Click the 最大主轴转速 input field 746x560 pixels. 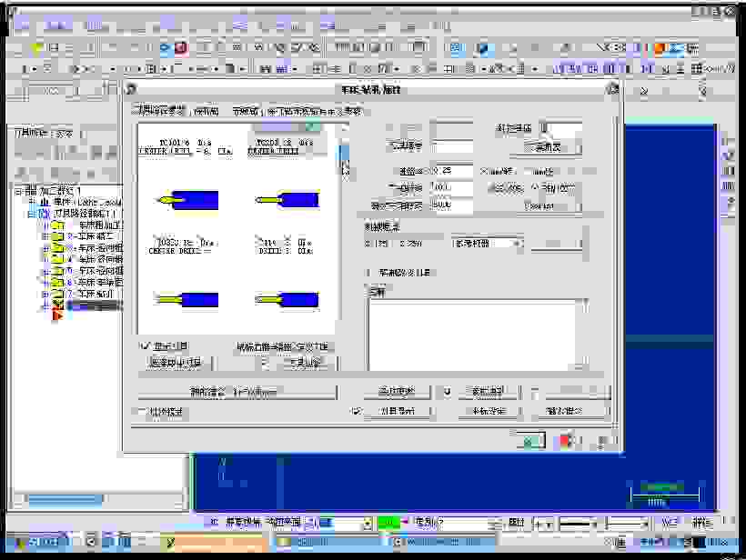pos(451,205)
